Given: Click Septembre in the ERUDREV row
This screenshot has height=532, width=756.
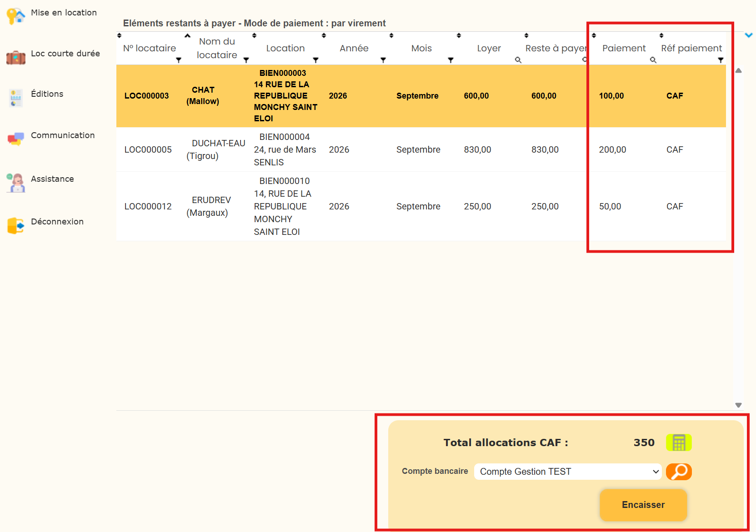Looking at the screenshot, I should point(418,206).
